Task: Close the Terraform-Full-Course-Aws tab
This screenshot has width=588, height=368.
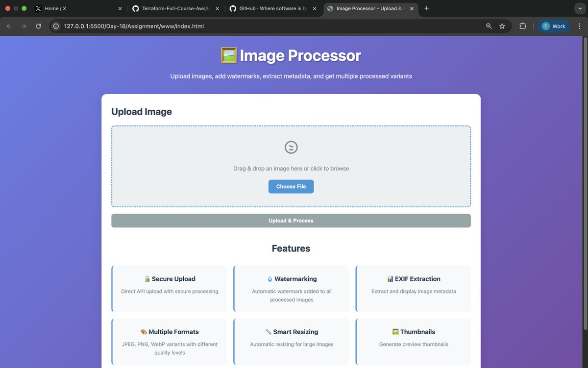Action: 217,8
